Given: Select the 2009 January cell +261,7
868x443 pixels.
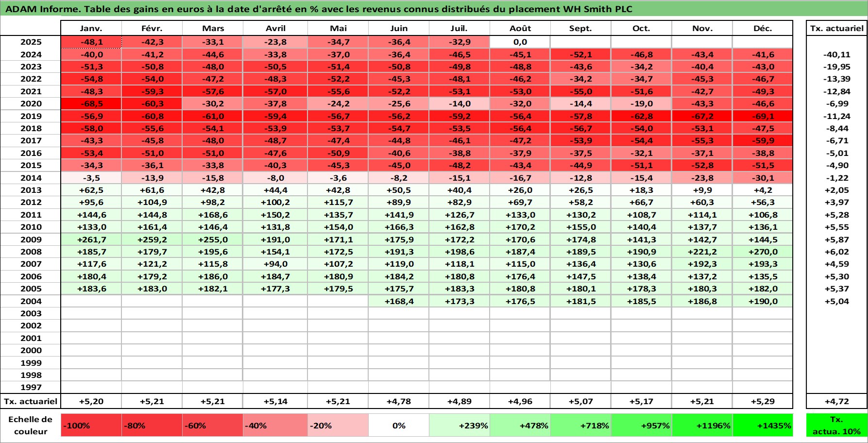Looking at the screenshot, I should (91, 239).
